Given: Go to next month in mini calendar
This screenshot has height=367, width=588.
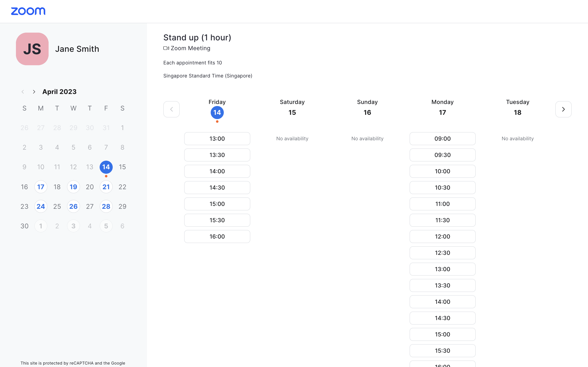Looking at the screenshot, I should pyautogui.click(x=34, y=92).
